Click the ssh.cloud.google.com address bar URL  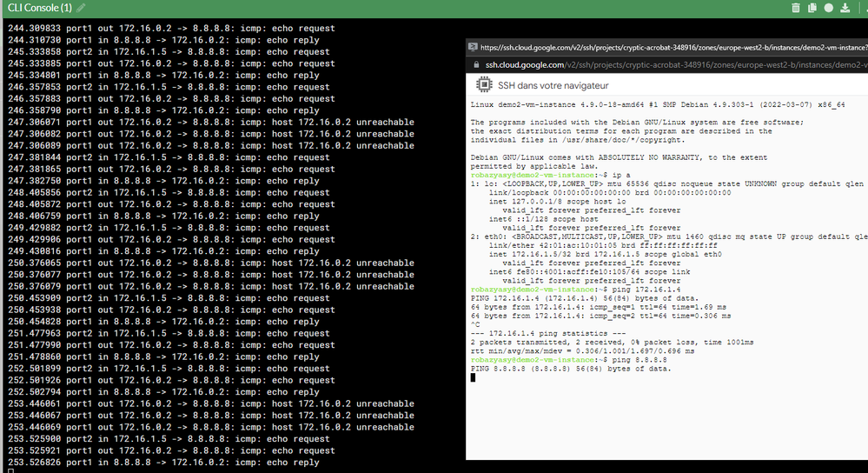(x=676, y=65)
